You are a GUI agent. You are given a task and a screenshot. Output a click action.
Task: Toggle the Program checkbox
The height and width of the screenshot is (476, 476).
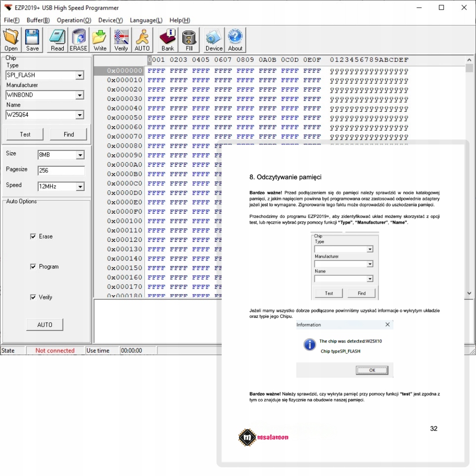[x=33, y=267]
